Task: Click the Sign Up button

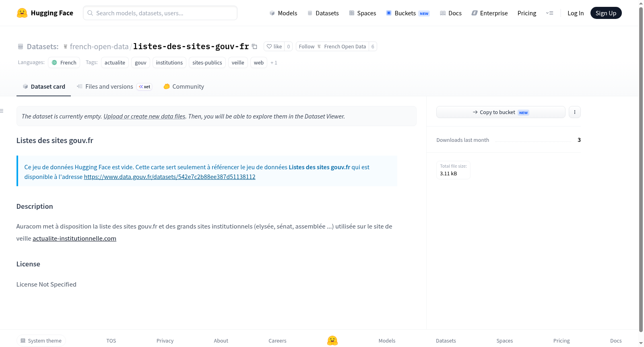Action: pyautogui.click(x=606, y=13)
